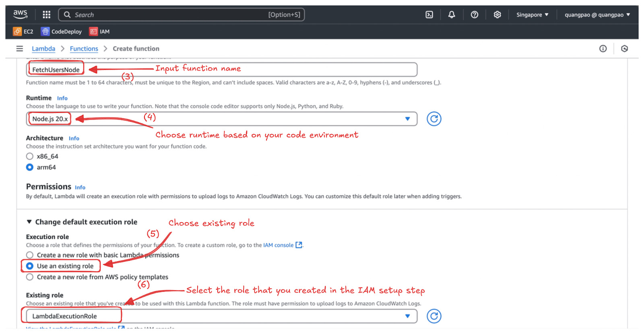Refresh the existing role list
The image size is (644, 334).
pyautogui.click(x=434, y=316)
